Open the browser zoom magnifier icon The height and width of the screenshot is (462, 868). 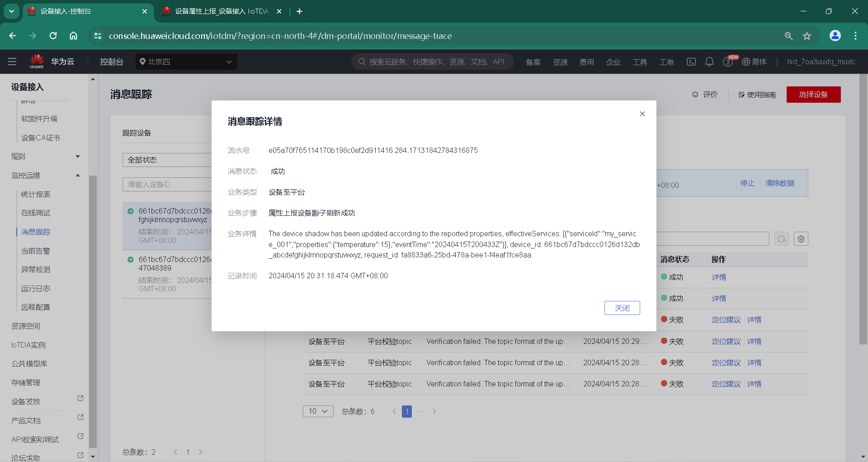[788, 36]
